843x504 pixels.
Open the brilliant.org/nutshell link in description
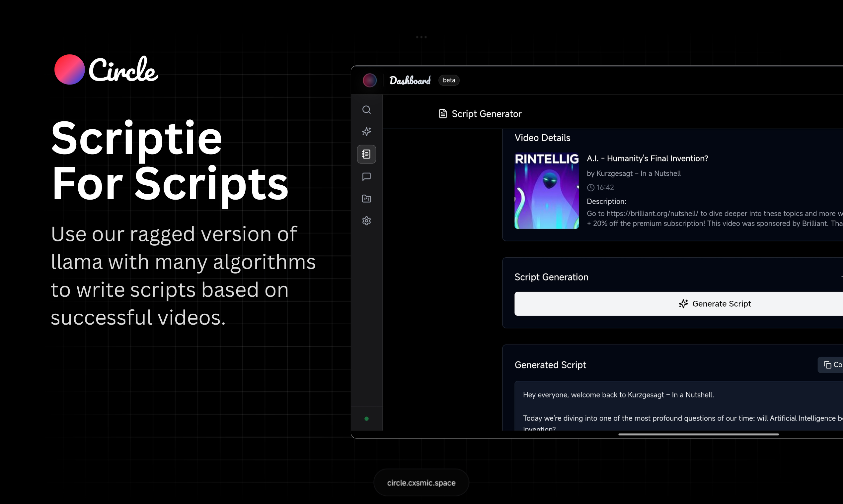(652, 214)
